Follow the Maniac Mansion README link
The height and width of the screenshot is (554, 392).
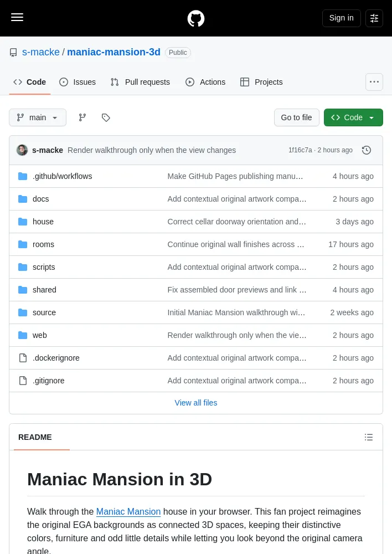[128, 511]
